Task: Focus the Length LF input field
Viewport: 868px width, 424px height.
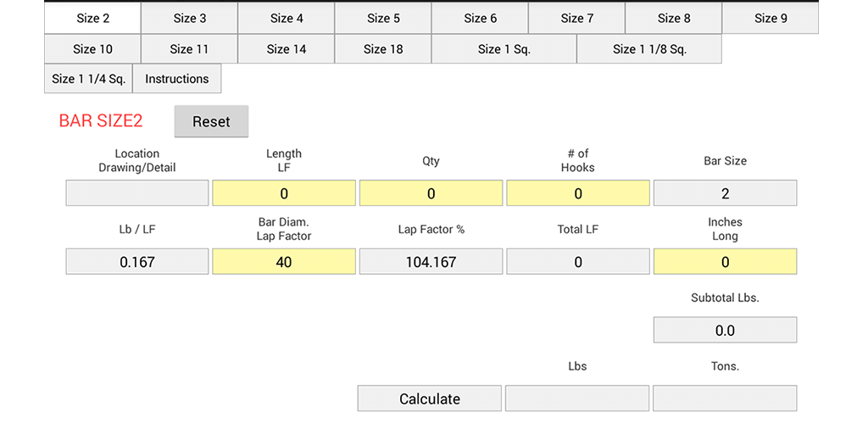Action: (x=284, y=193)
